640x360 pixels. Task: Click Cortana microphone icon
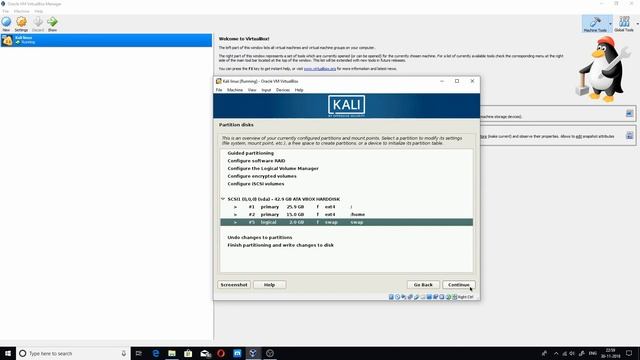(x=124, y=353)
